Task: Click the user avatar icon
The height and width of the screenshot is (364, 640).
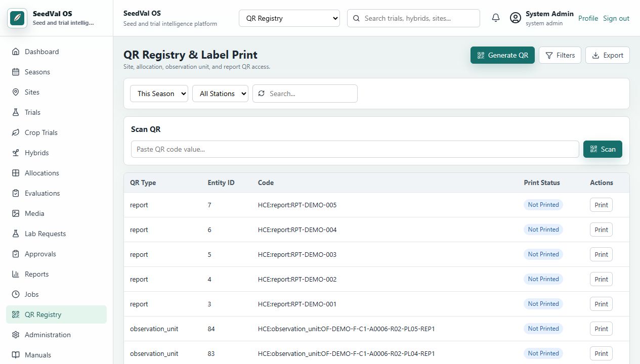Action: coord(515,18)
